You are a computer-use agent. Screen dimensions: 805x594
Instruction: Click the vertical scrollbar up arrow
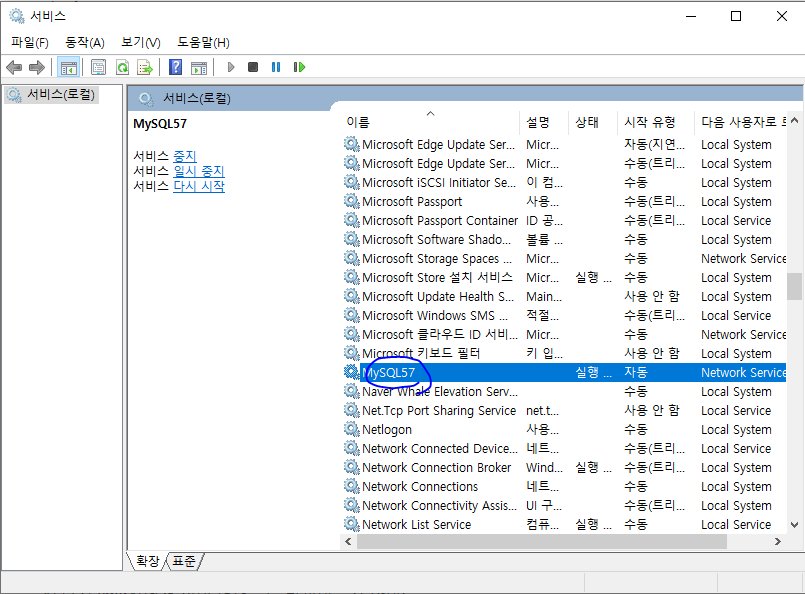[x=794, y=120]
